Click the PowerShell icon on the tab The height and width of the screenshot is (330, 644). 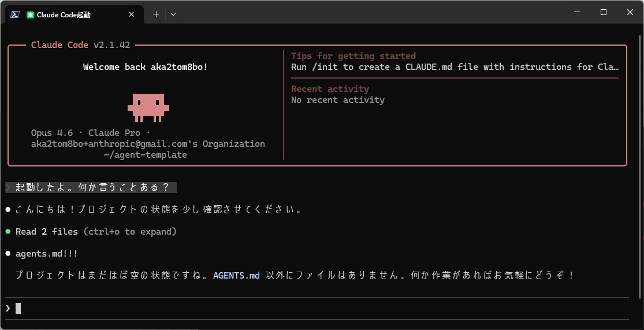[15, 14]
